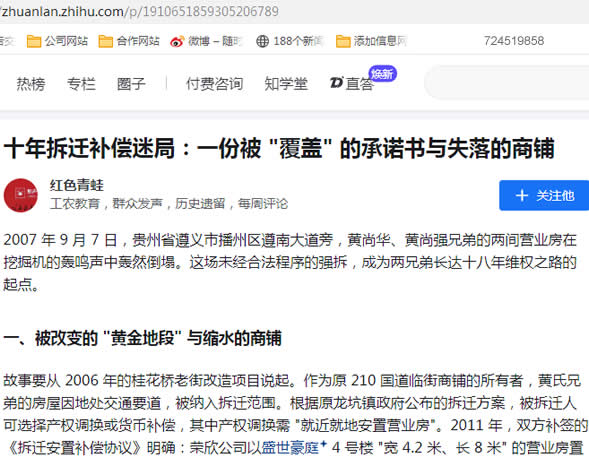The image size is (589, 458).
Task: Click the 焕新 badge
Action: click(x=382, y=74)
